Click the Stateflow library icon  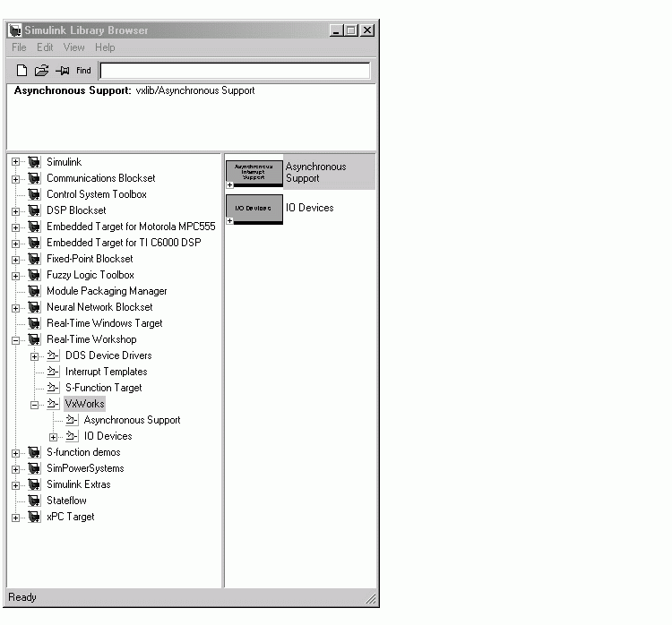(x=34, y=501)
